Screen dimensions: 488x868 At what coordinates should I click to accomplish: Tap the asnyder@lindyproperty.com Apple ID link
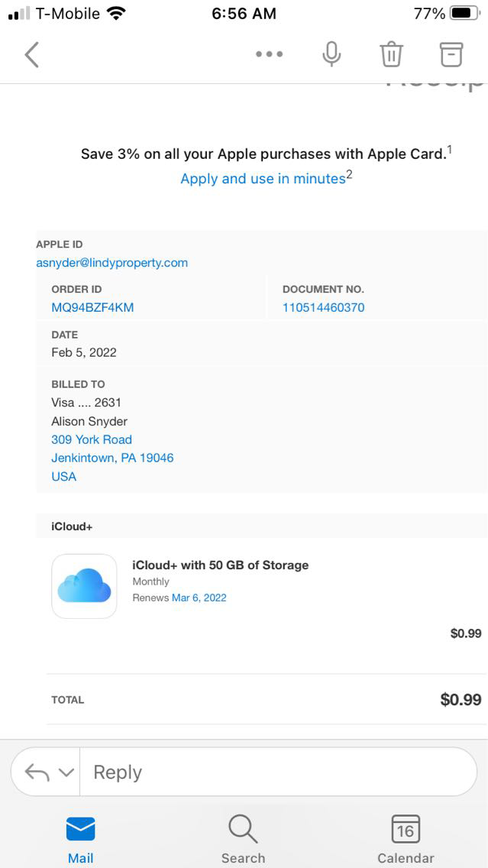click(111, 263)
